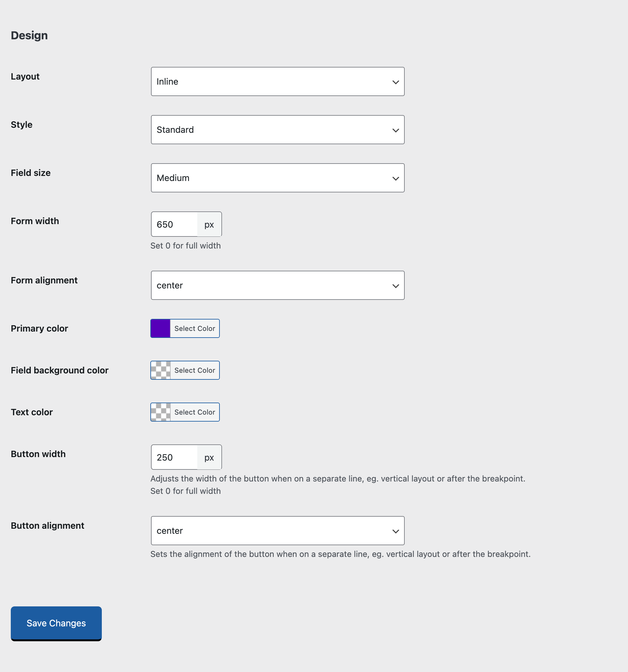Click the px unit beside Form width
Image resolution: width=628 pixels, height=672 pixels.
tap(209, 224)
